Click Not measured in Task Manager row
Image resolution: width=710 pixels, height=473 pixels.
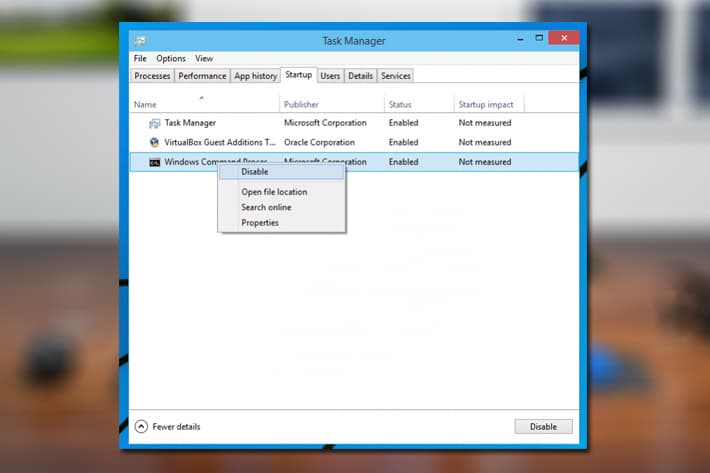tap(485, 123)
